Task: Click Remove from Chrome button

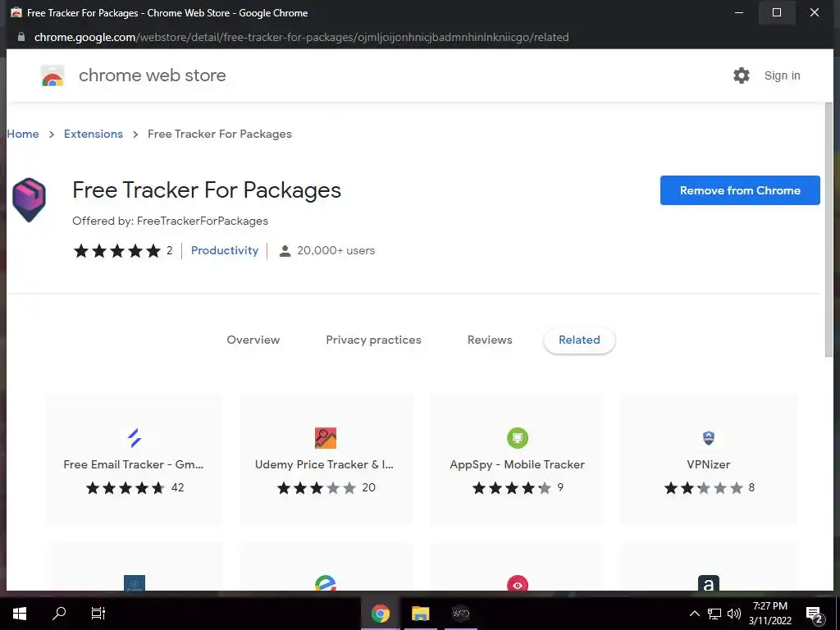Action: tap(740, 190)
